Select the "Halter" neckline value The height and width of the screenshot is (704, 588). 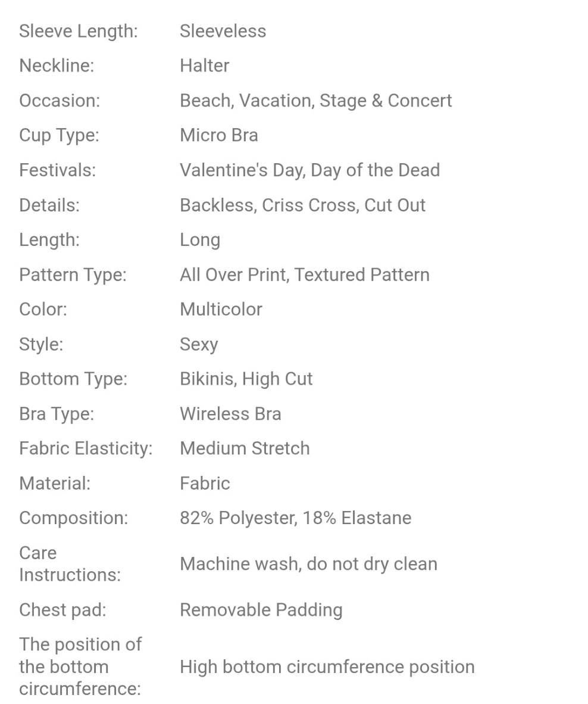[x=204, y=66]
